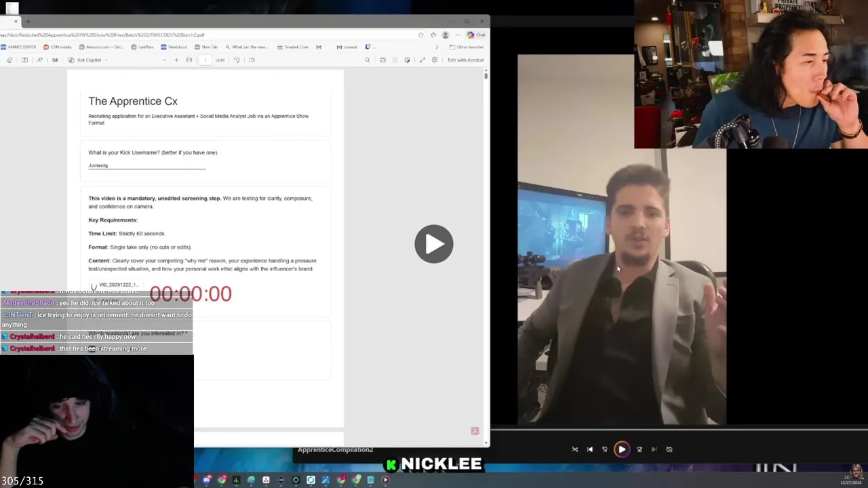Open New Tab bookmark
868x488 pixels.
point(206,47)
